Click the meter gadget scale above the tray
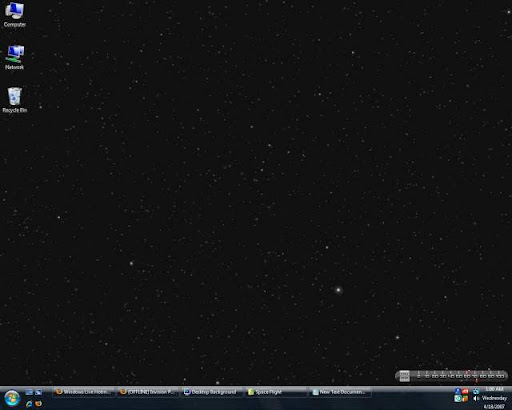Screen dimensions: 512x410 (x=452, y=376)
